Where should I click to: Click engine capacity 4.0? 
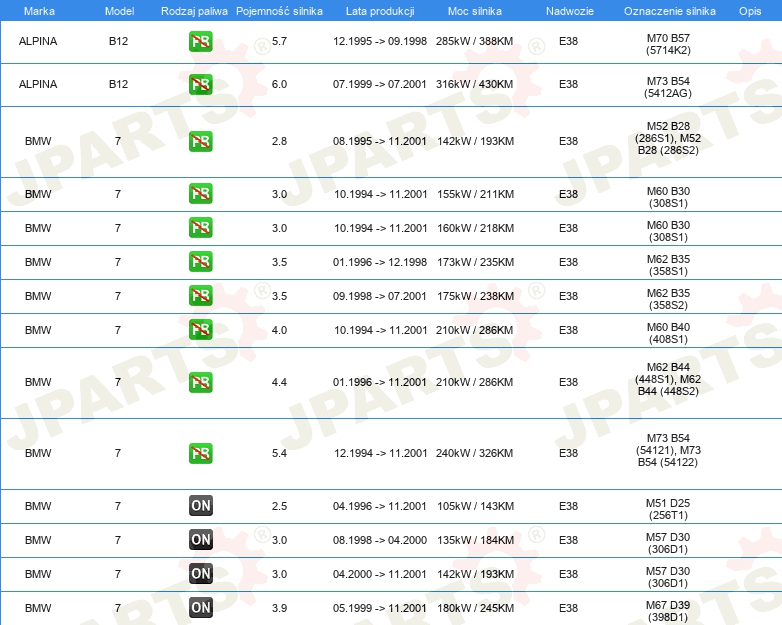click(x=279, y=330)
